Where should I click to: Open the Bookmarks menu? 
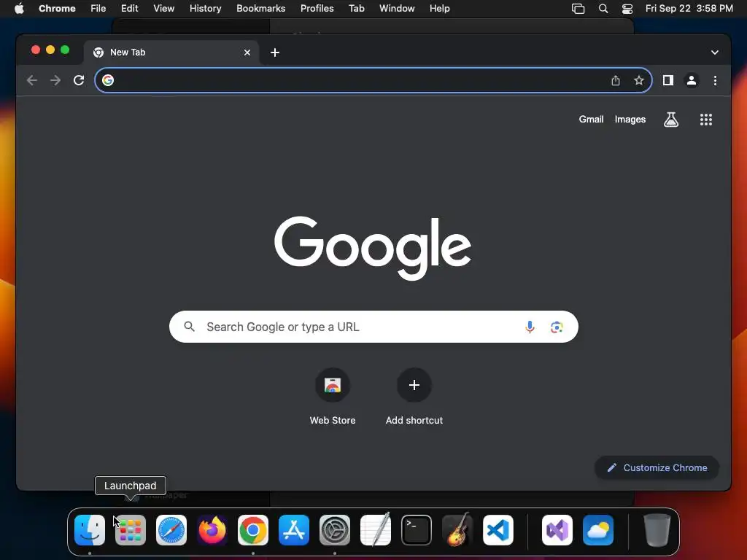point(260,8)
